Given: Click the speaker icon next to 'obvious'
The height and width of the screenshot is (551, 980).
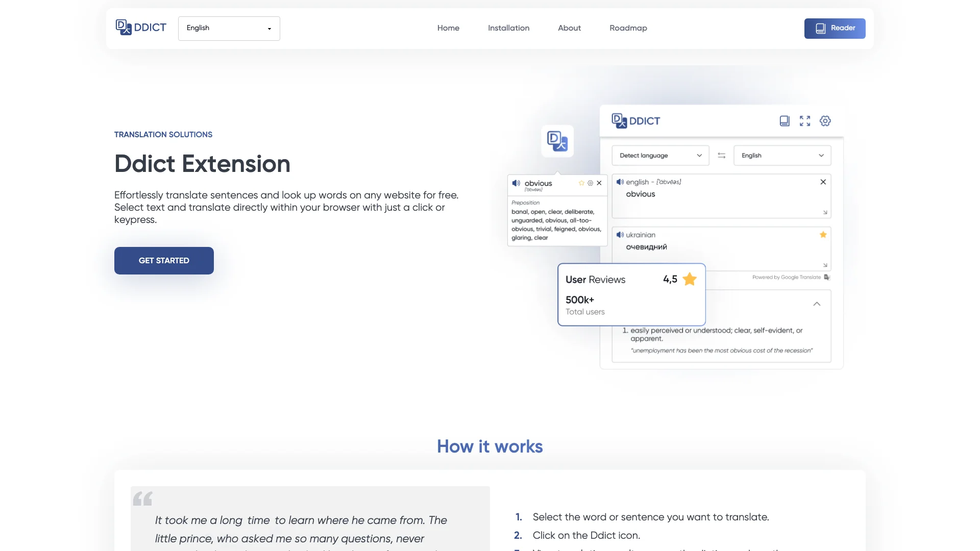Looking at the screenshot, I should tap(516, 183).
